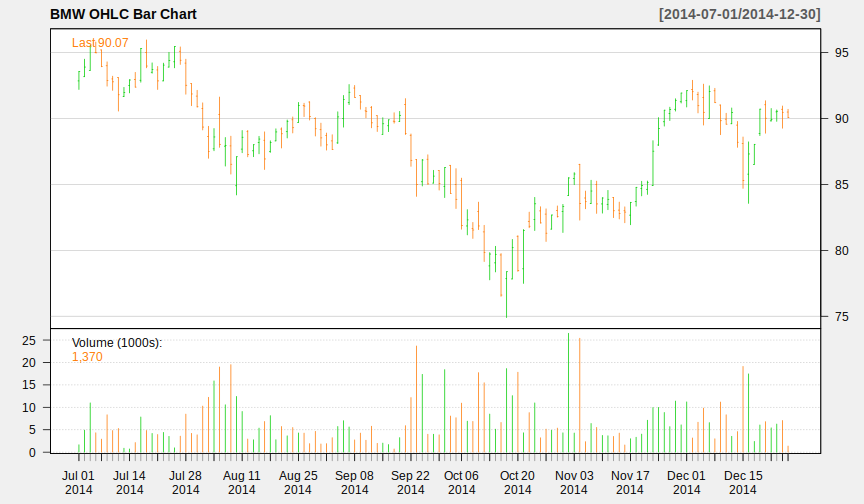Select the 80 price axis label

tap(842, 251)
